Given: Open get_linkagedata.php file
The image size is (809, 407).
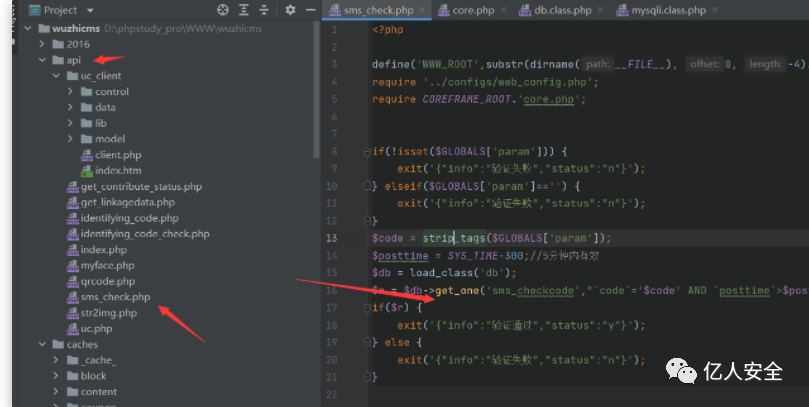Looking at the screenshot, I should click(x=127, y=202).
